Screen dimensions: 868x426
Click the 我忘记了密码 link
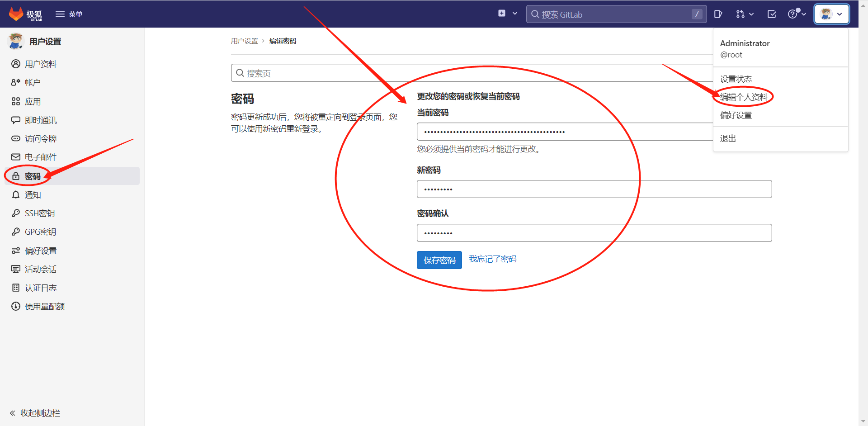pyautogui.click(x=492, y=259)
